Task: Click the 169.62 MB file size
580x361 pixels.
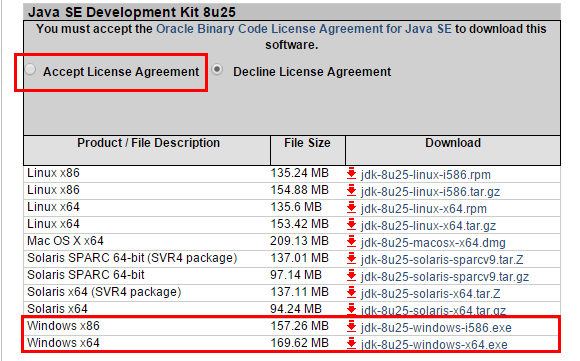Action: tap(299, 343)
